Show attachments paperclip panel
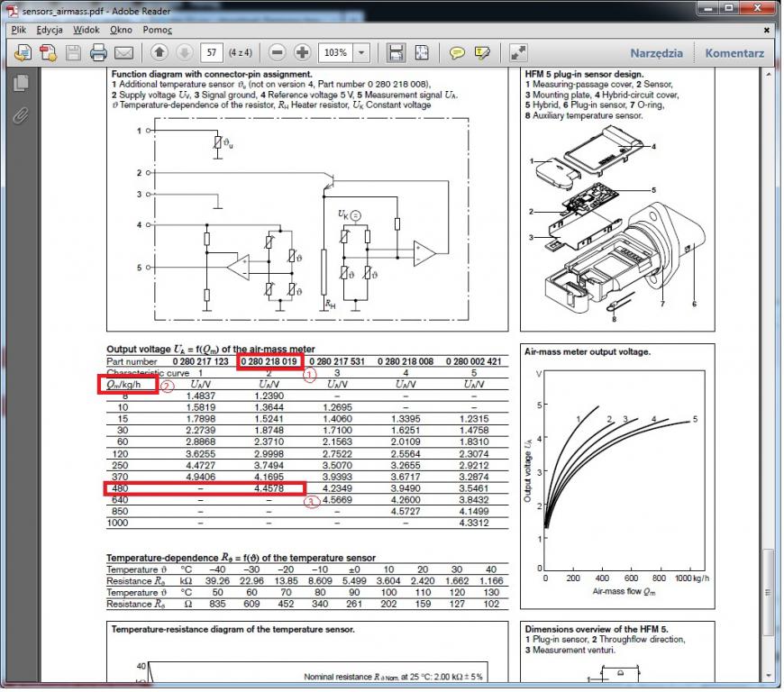Image resolution: width=784 pixels, height=692 pixels. click(x=22, y=114)
